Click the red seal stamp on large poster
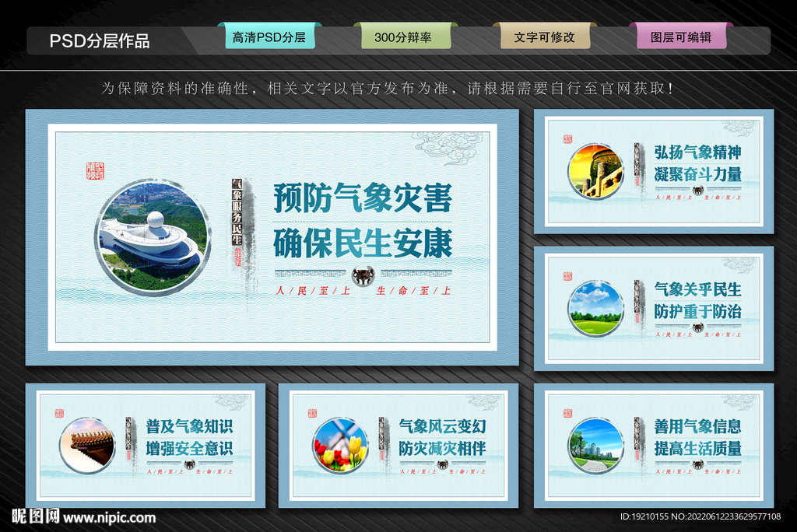Screen dimensions: 797x532 tap(95, 171)
